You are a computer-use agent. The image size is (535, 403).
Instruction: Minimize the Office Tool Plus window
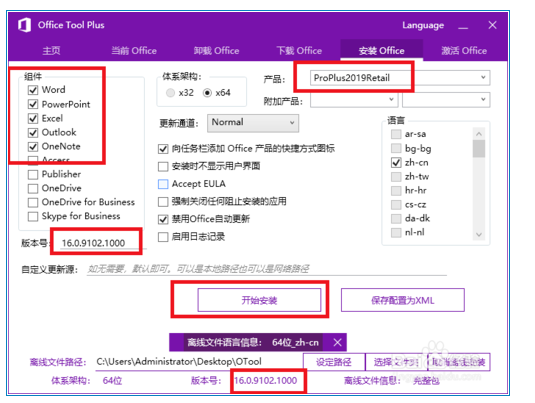[463, 28]
